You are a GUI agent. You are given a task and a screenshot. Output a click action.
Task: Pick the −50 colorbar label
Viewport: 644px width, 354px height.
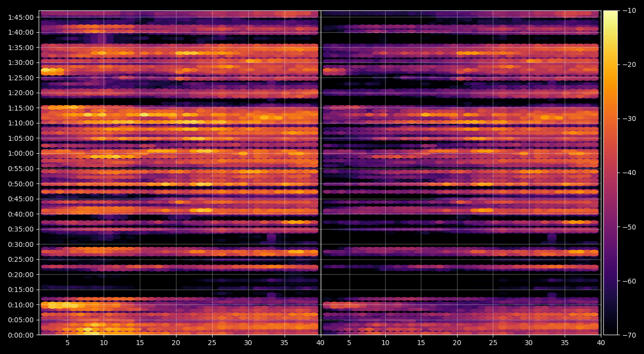(x=629, y=227)
